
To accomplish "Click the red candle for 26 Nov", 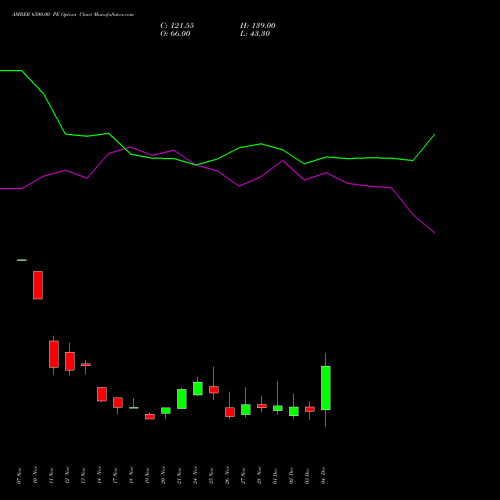I will 230,412.
